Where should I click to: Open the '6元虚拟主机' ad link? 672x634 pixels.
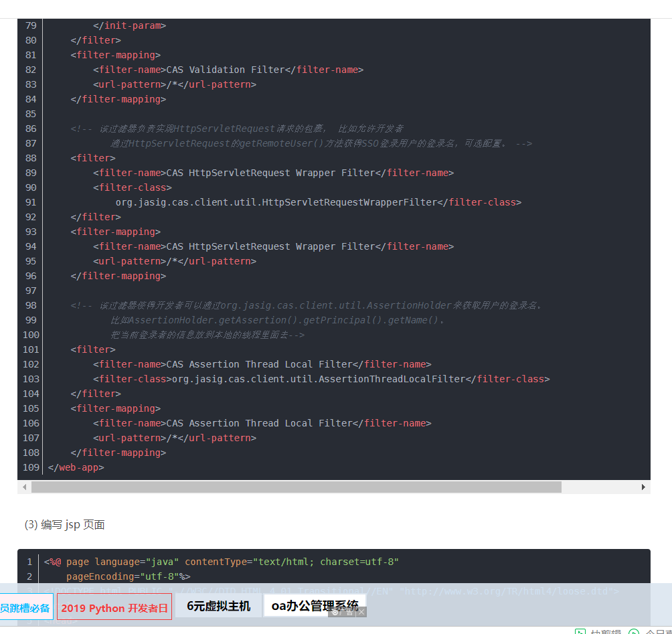(219, 606)
